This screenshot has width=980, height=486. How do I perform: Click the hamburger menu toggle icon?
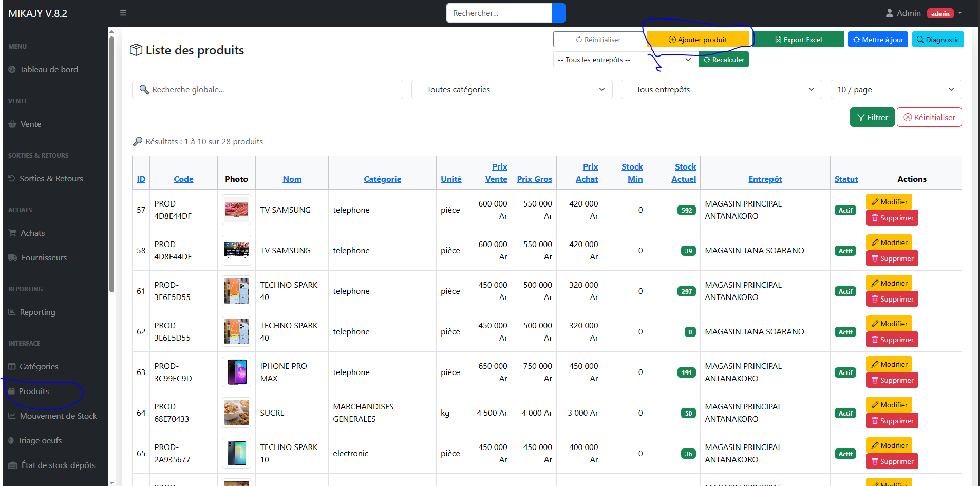tap(123, 13)
